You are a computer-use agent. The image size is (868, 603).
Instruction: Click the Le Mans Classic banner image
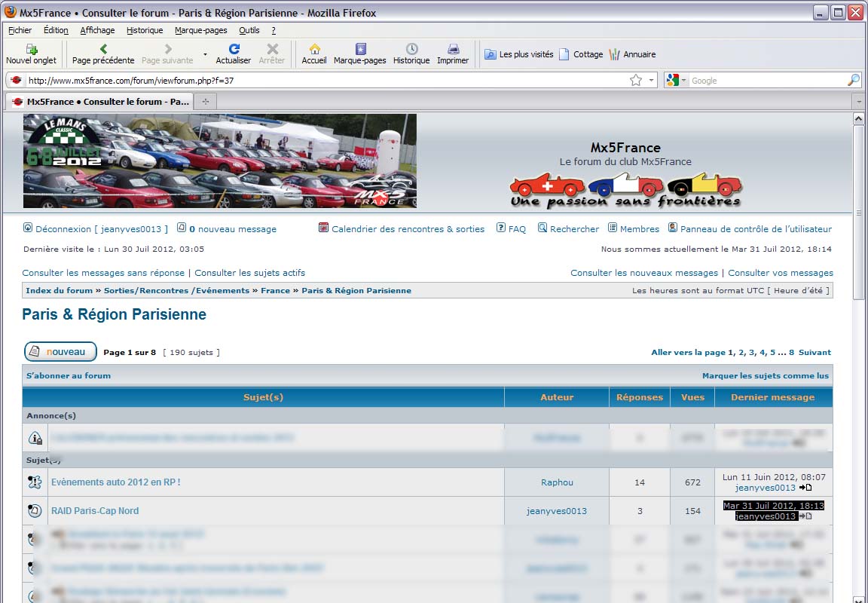point(220,161)
